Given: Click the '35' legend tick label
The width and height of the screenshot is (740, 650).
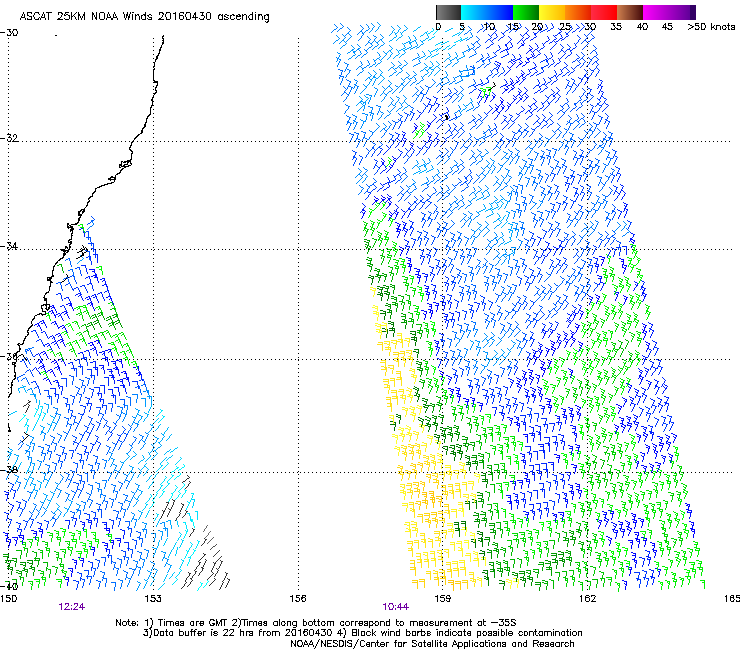Looking at the screenshot, I should click(x=616, y=26).
